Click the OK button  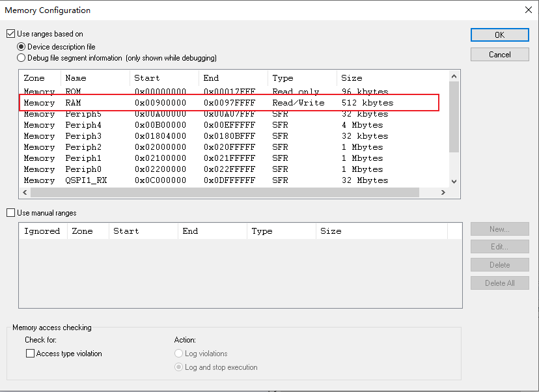[499, 35]
